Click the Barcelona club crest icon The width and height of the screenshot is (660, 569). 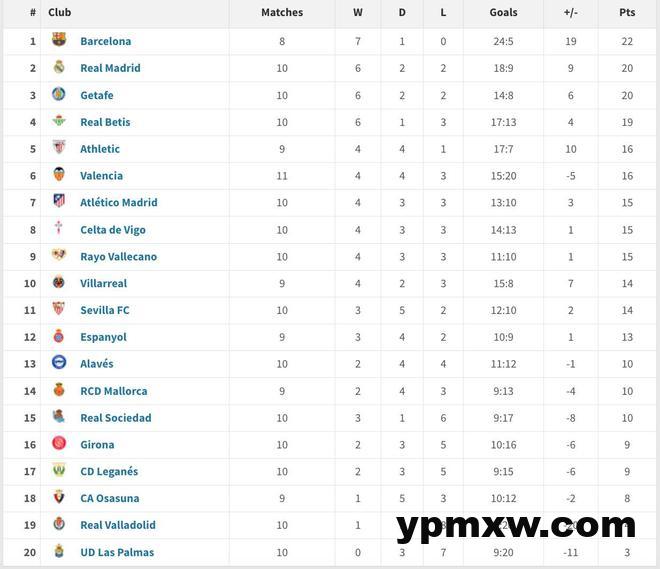point(59,41)
